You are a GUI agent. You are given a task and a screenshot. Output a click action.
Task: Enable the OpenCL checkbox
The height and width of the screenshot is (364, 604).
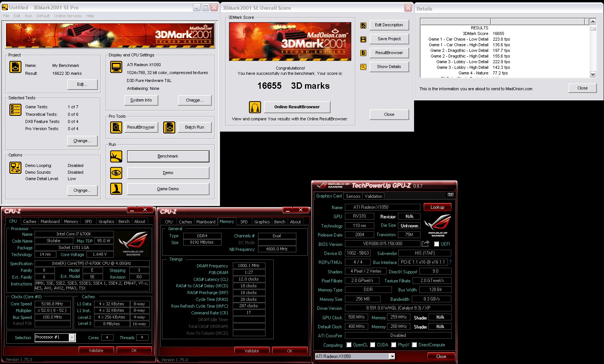[349, 345]
